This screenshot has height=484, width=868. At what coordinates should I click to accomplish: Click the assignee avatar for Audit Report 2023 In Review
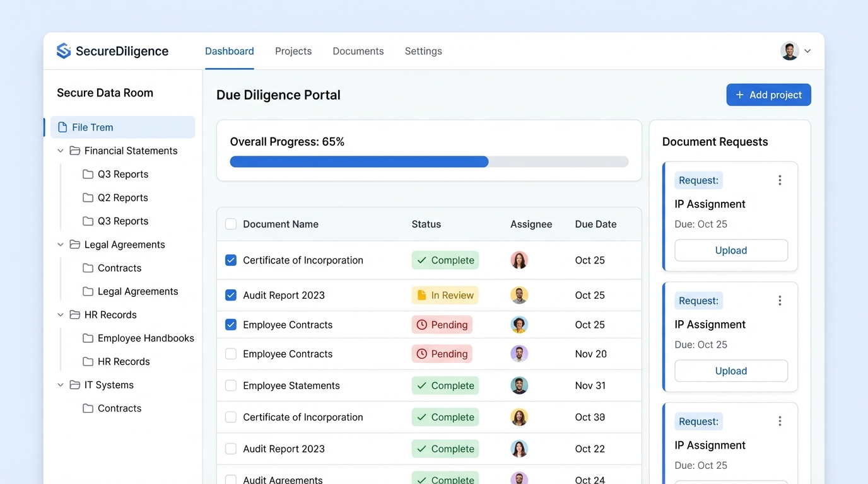coord(519,295)
